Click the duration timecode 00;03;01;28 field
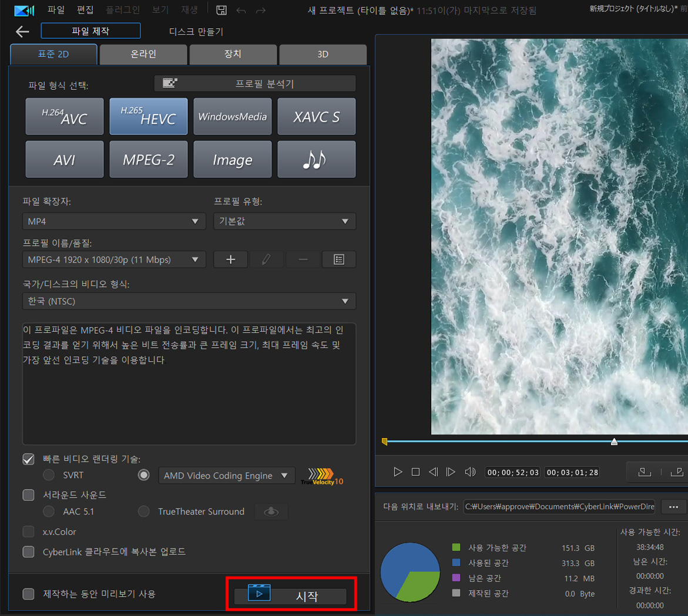 coord(572,472)
